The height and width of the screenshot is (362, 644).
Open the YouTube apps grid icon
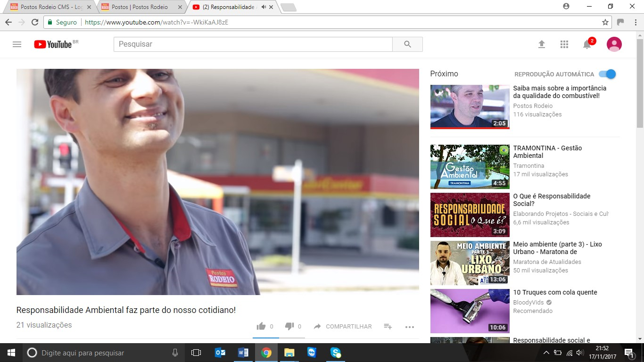pos(564,44)
